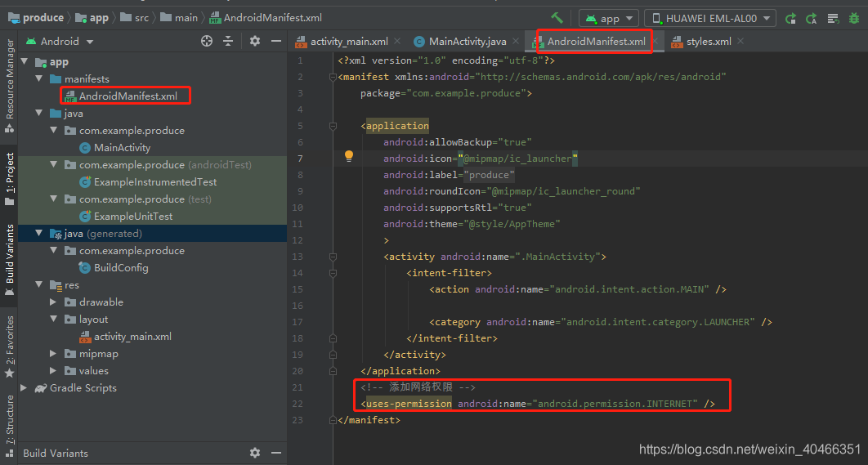Viewport: 868px width, 465px height.
Task: Select MainActivity class in project tree
Action: (122, 147)
